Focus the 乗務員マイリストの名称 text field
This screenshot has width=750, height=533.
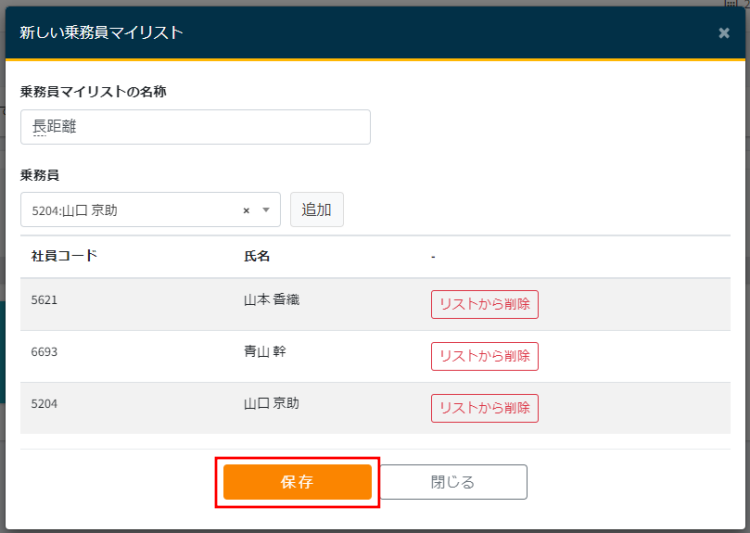click(195, 127)
